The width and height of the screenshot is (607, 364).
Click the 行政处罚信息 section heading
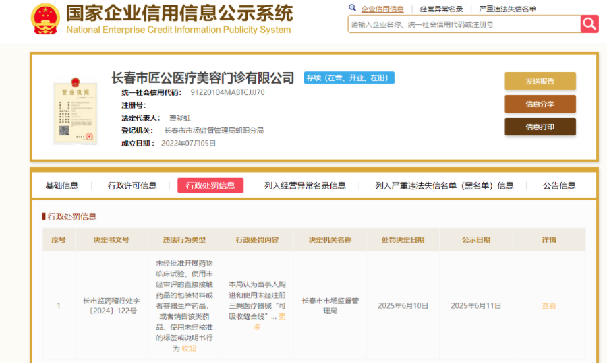point(72,216)
